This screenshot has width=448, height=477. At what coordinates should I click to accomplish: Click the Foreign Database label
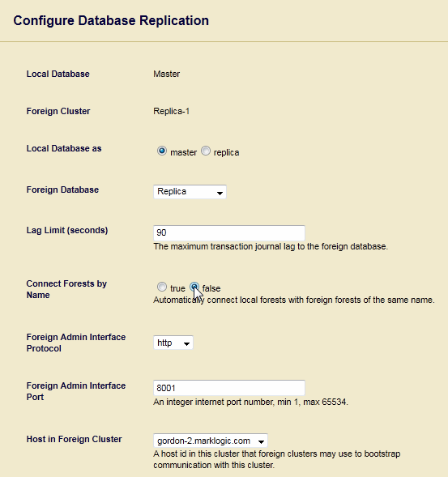(x=62, y=190)
